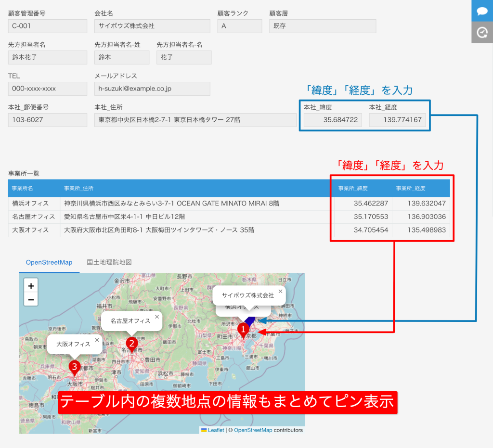The image size is (493, 448).
Task: Click the メールアドレス field h-suzuki@example.co.jp
Action: pyautogui.click(x=152, y=89)
